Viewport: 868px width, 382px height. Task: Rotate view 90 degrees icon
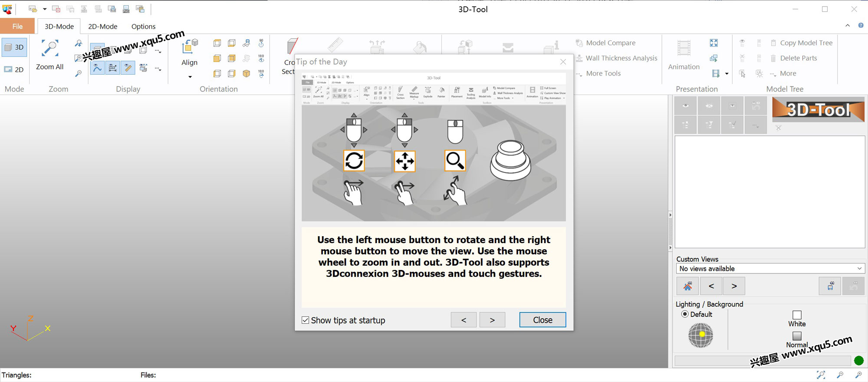(x=261, y=43)
